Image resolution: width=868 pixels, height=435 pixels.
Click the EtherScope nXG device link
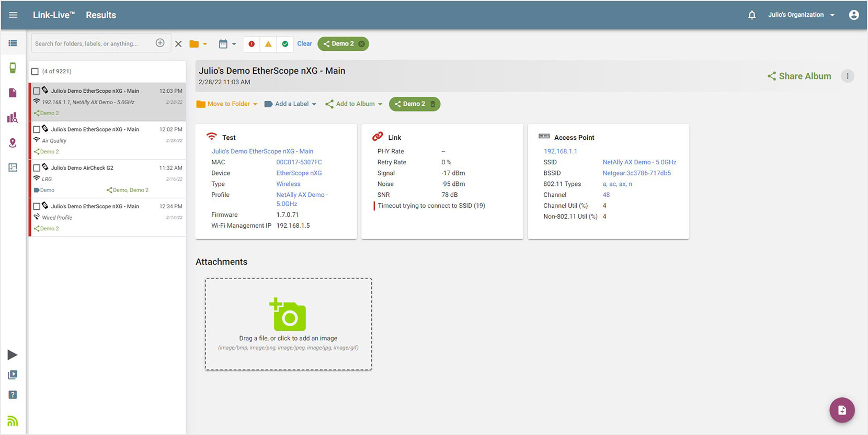(x=299, y=173)
